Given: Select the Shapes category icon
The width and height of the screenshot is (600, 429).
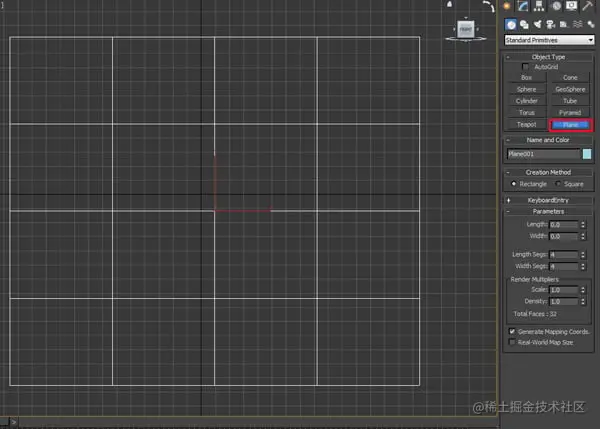Looking at the screenshot, I should point(524,25).
